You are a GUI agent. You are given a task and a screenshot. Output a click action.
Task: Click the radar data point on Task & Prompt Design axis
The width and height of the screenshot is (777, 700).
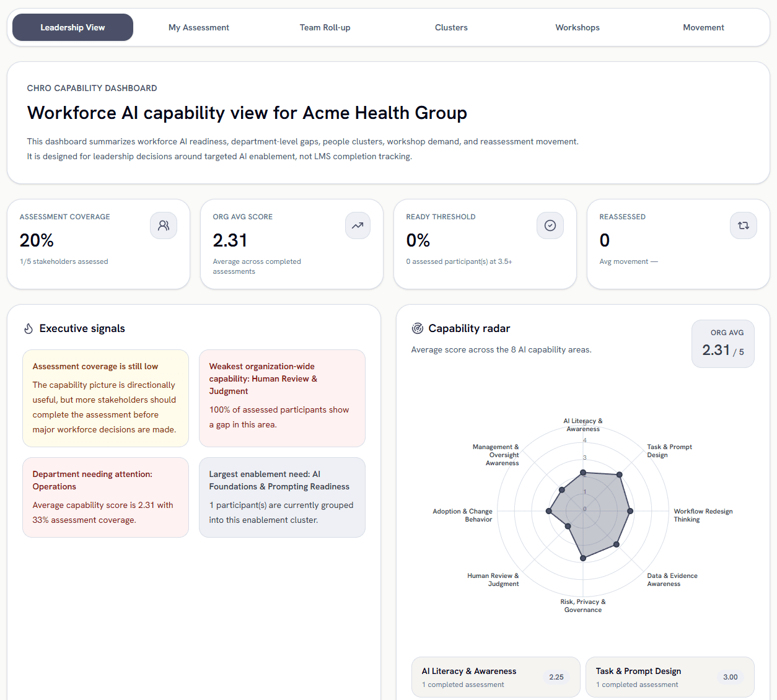[x=619, y=475]
